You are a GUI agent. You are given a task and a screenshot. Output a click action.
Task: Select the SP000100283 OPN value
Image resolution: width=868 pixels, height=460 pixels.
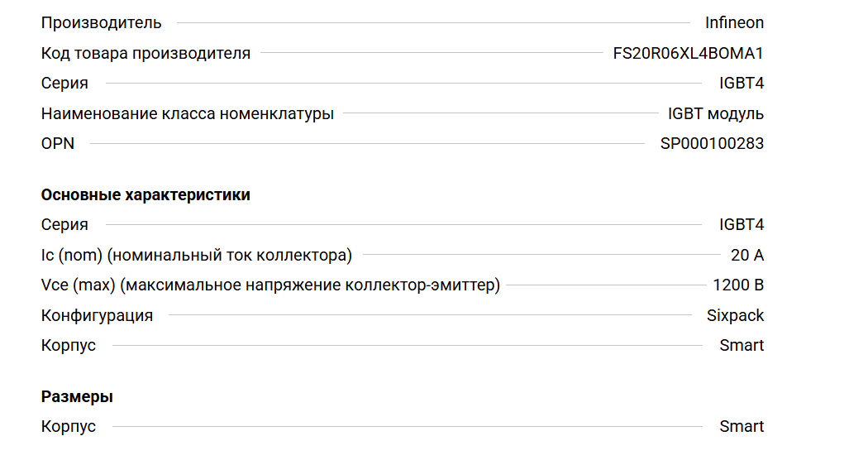click(x=712, y=144)
